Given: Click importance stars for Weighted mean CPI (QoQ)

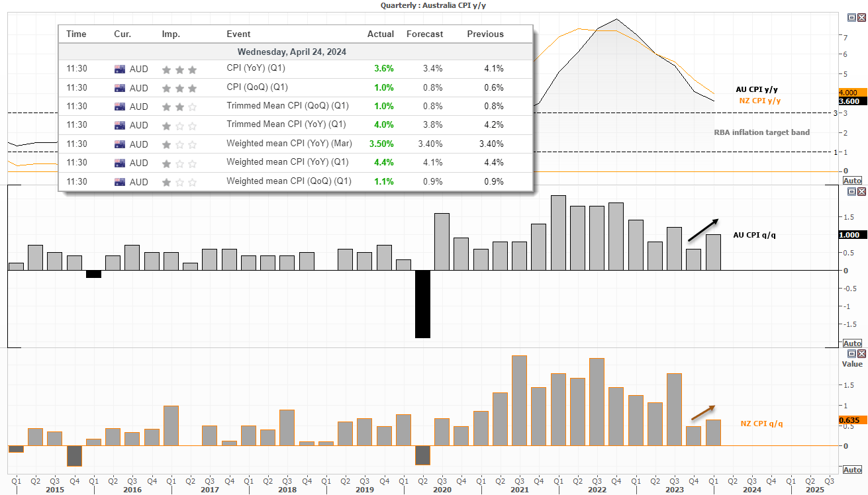Looking at the screenshot, I should pos(179,182).
